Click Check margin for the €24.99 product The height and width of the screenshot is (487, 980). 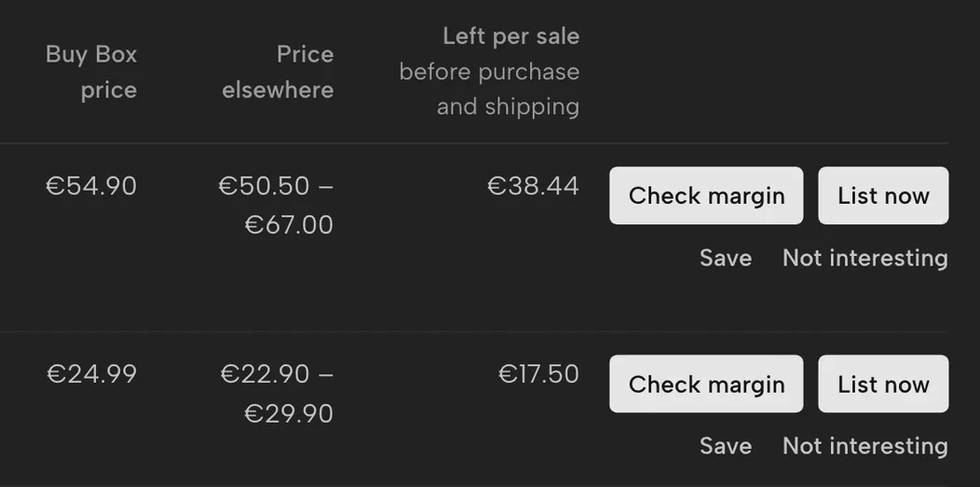coord(706,384)
